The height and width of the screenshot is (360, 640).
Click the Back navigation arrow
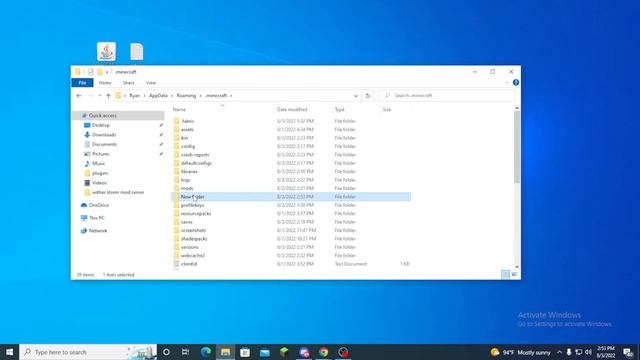coord(79,96)
